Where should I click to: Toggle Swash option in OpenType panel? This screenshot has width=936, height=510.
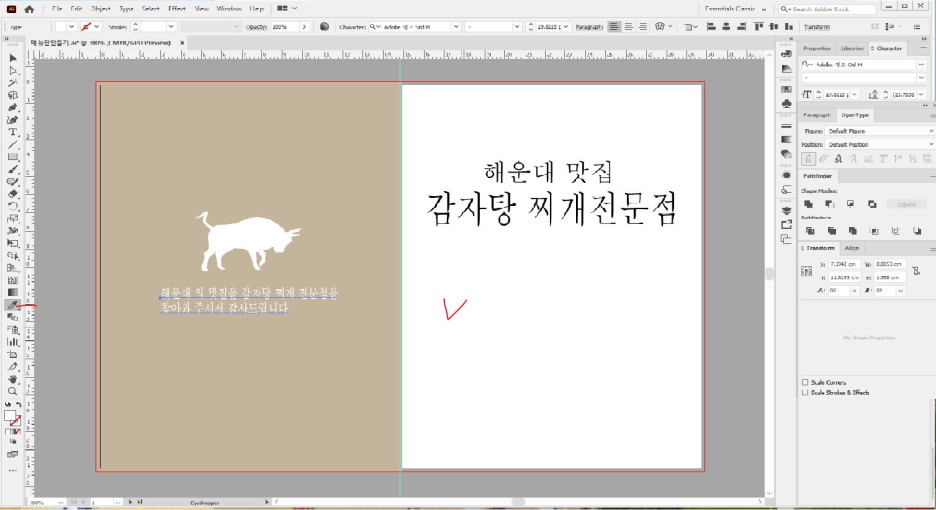tap(853, 159)
